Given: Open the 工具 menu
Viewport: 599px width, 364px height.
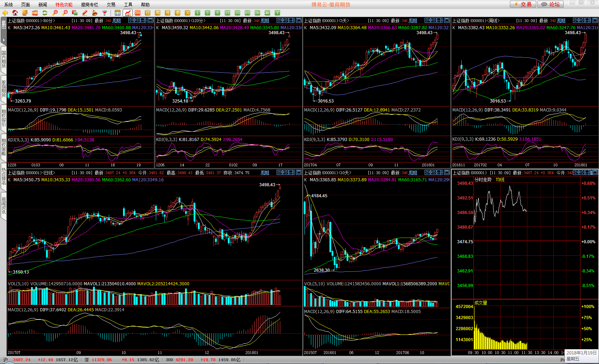Looking at the screenshot, I should (128, 5).
